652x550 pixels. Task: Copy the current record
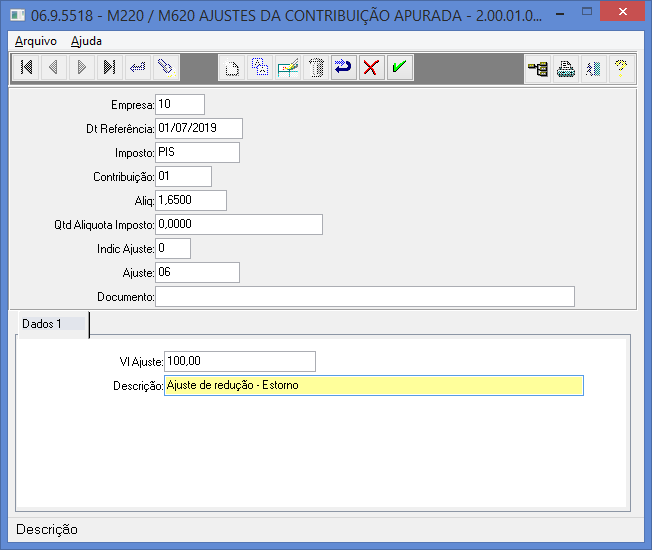click(260, 67)
